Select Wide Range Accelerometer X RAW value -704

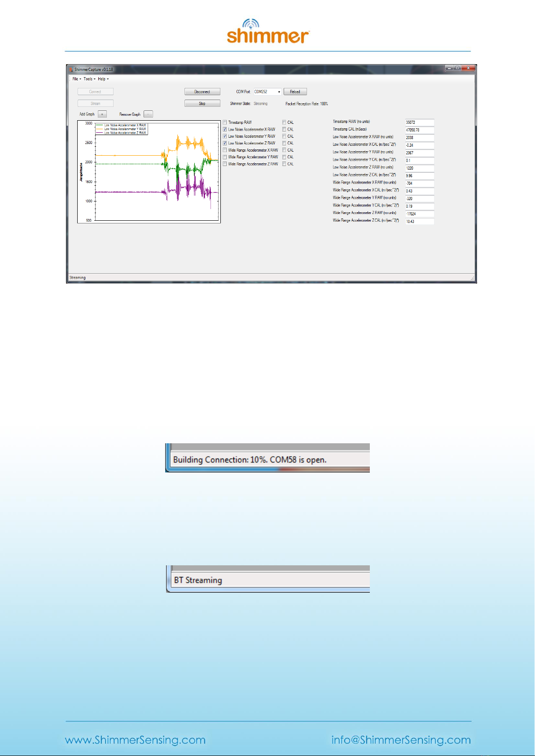(x=420, y=184)
